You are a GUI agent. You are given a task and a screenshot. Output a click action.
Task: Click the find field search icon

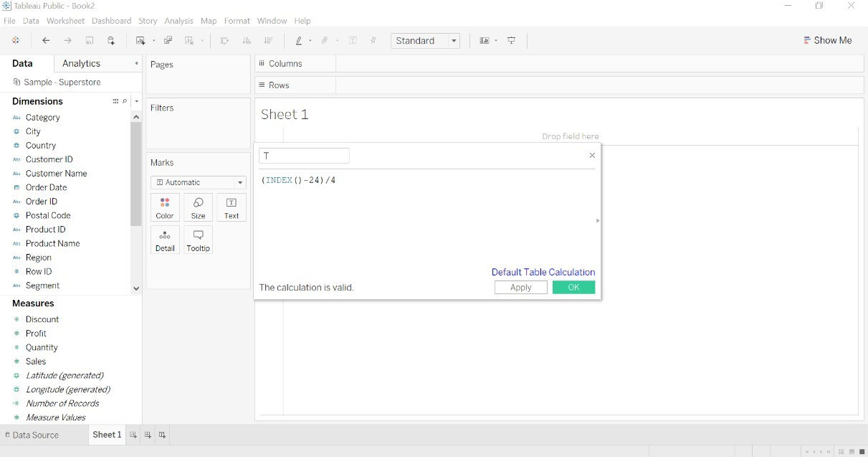coord(125,101)
